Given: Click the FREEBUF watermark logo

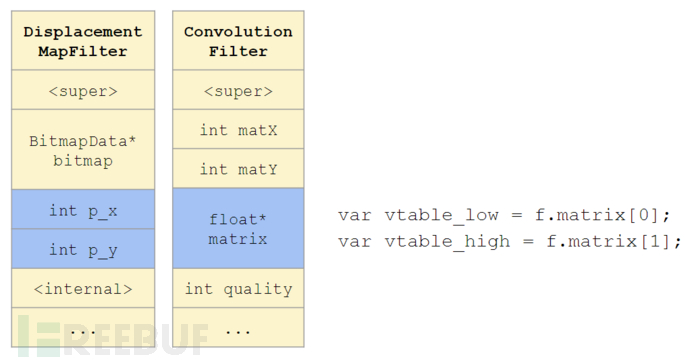Looking at the screenshot, I should [x=111, y=335].
